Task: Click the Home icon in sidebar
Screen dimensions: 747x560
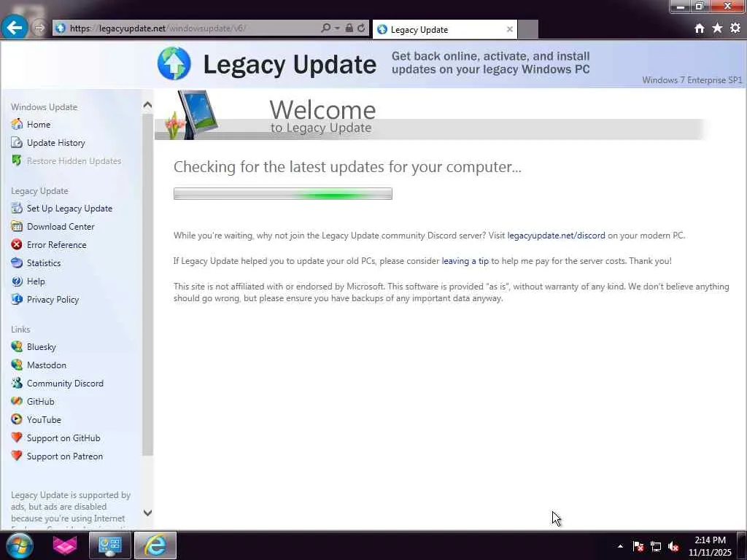Action: tap(17, 124)
